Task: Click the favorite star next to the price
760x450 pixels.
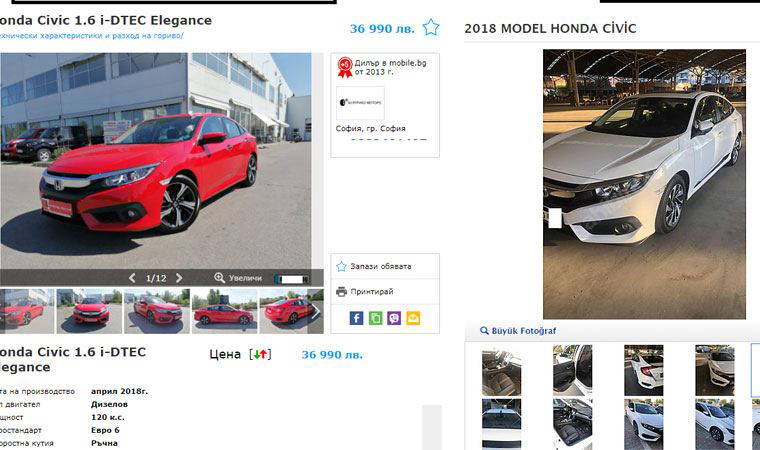Action: coord(430,27)
